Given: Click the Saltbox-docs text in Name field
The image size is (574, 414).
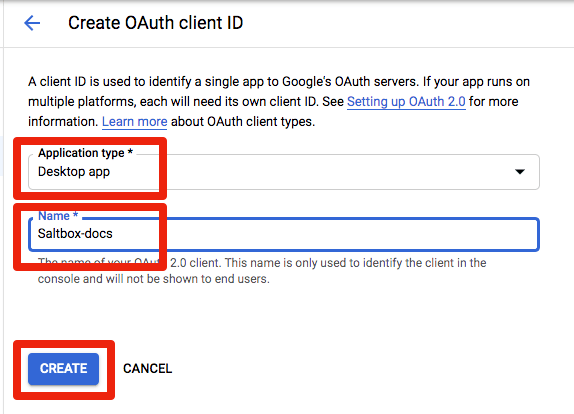Looking at the screenshot, I should pyautogui.click(x=75, y=234).
